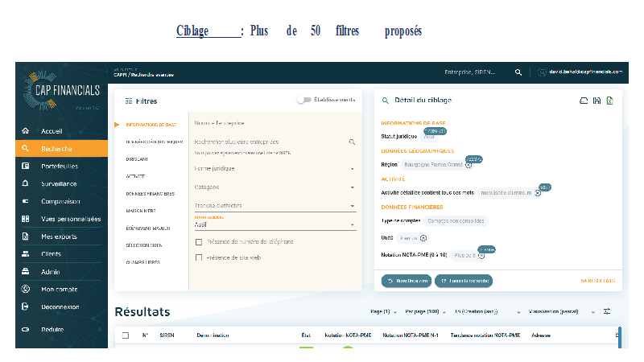This screenshot has height=362, width=644.
Task: Open the Surveillance bell icon in sidebar
Action: [x=25, y=183]
